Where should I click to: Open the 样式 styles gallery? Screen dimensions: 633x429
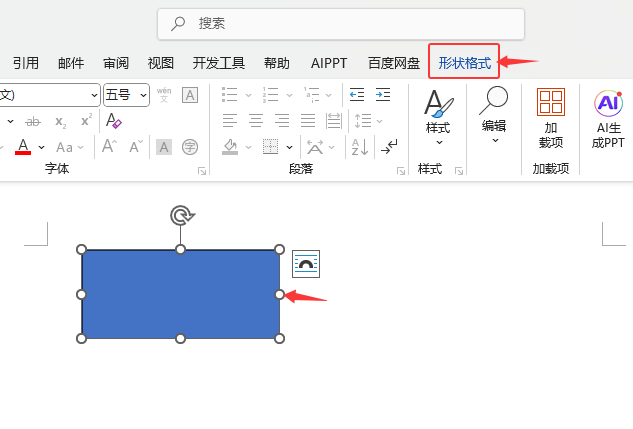[x=438, y=117]
